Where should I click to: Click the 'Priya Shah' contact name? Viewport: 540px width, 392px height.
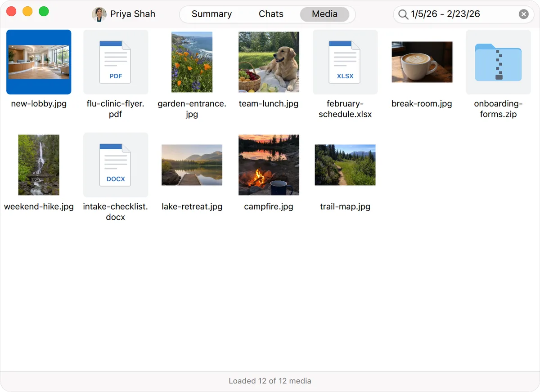133,14
